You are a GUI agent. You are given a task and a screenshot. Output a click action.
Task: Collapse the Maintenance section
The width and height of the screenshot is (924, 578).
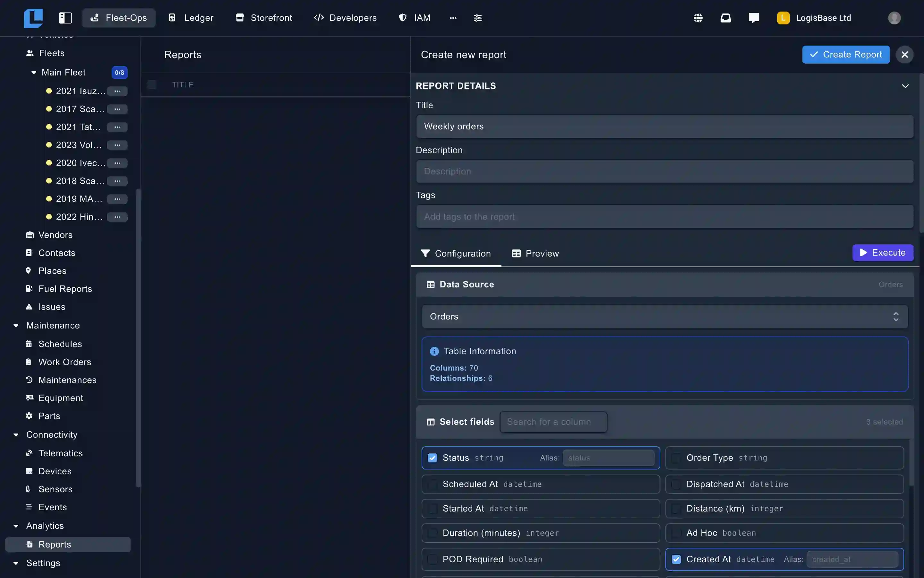(x=16, y=326)
